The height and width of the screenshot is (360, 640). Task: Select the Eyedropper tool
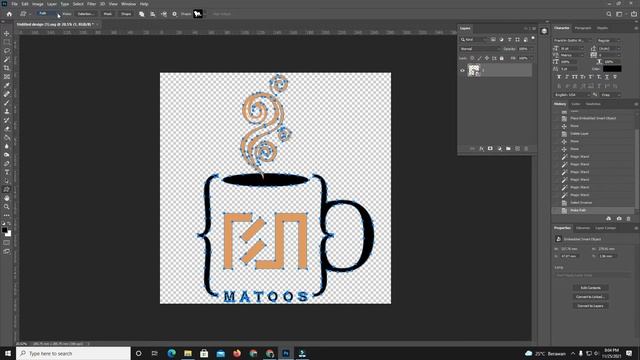pos(7,85)
